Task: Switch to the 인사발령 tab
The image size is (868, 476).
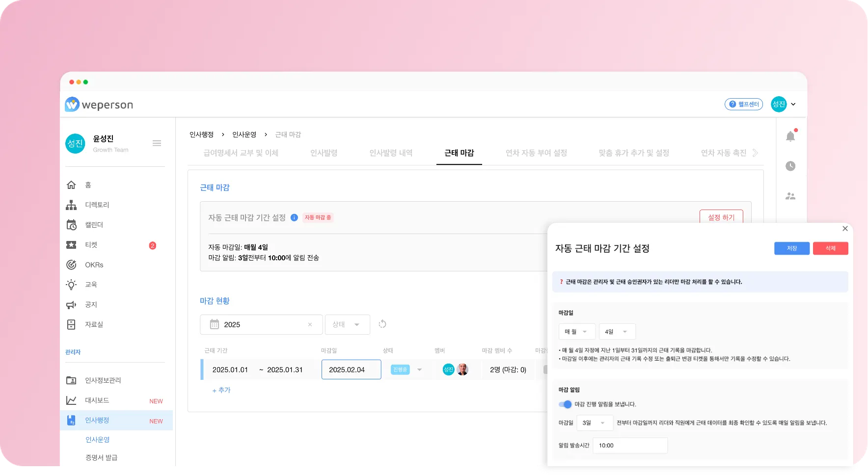Action: pos(324,153)
